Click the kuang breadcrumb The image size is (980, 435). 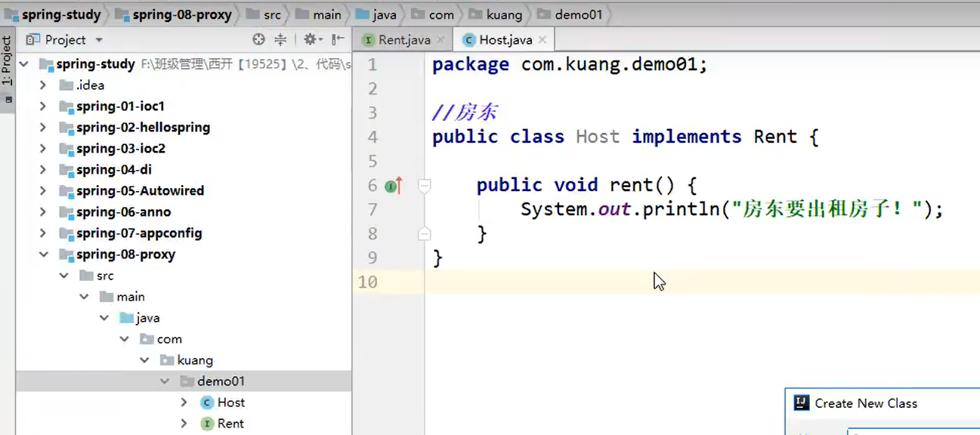point(496,14)
